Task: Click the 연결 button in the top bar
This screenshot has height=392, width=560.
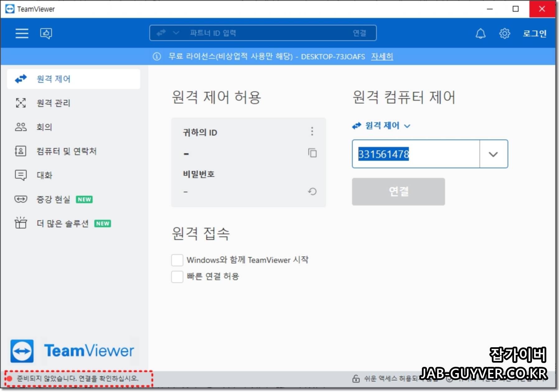Action: (x=359, y=33)
